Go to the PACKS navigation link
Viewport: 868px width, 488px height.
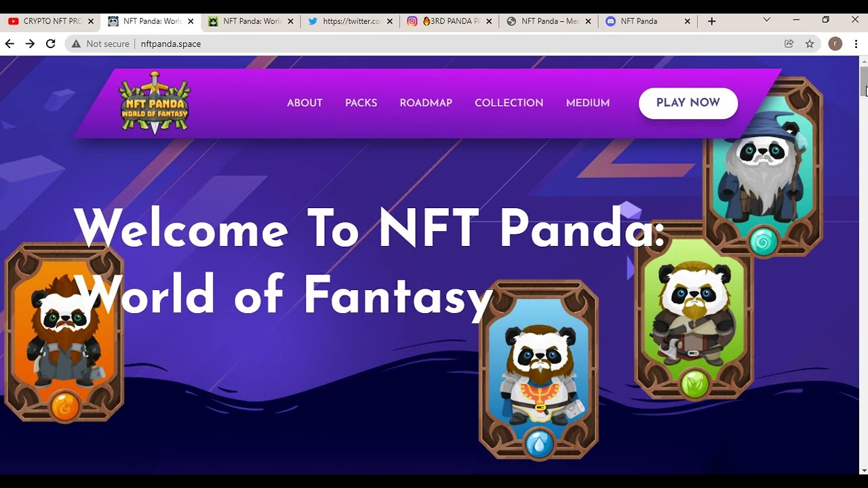(361, 103)
